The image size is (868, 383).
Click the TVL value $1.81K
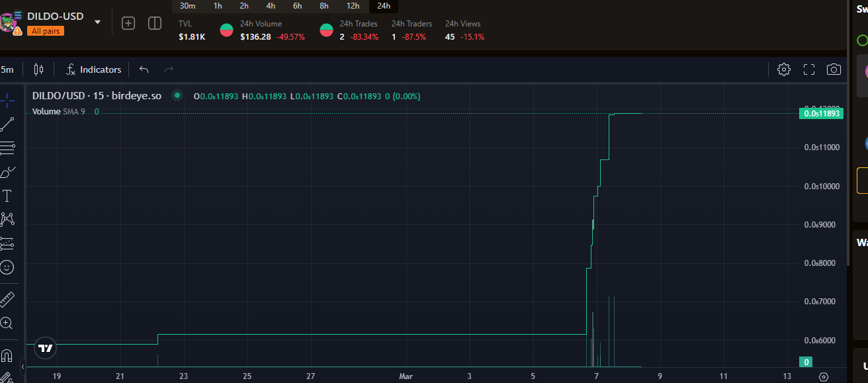point(192,37)
